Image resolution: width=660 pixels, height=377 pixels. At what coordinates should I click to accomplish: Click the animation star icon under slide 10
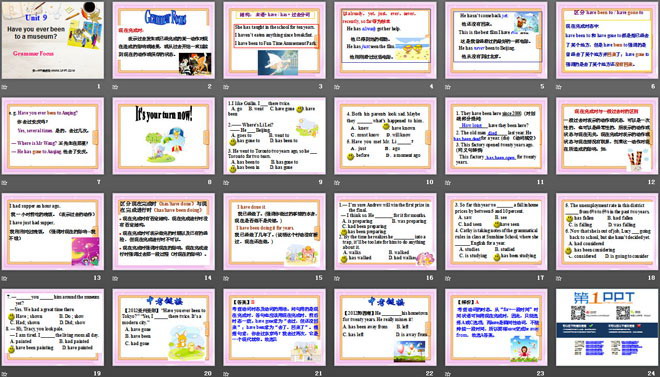coord(337,183)
